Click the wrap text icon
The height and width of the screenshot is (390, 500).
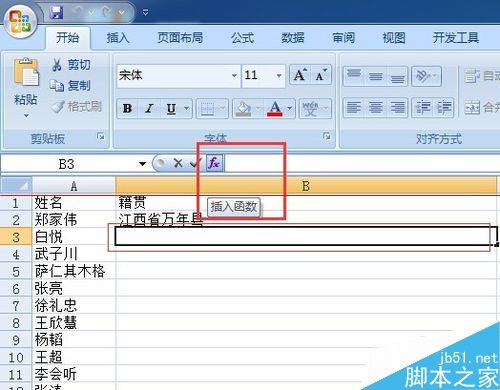pos(472,76)
